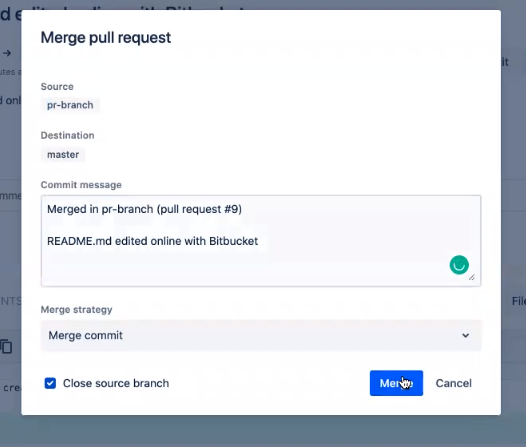This screenshot has height=447, width=526.
Task: Click the "Merged in pr-branch (pull request #9)" line
Action: coord(144,209)
